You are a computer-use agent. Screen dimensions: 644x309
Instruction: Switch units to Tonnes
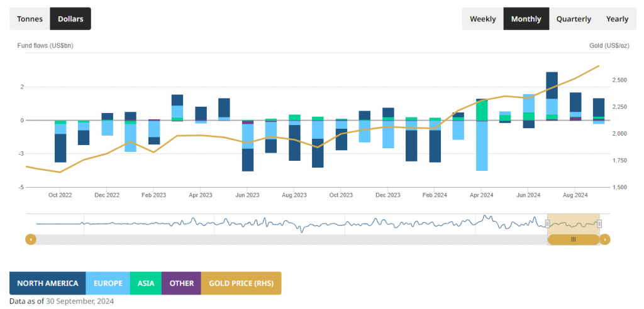[x=30, y=19]
